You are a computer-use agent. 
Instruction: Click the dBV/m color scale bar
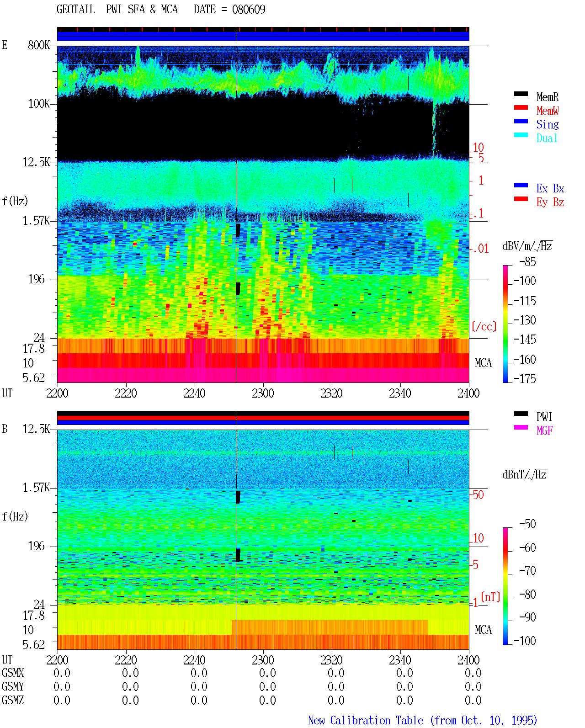[505, 324]
